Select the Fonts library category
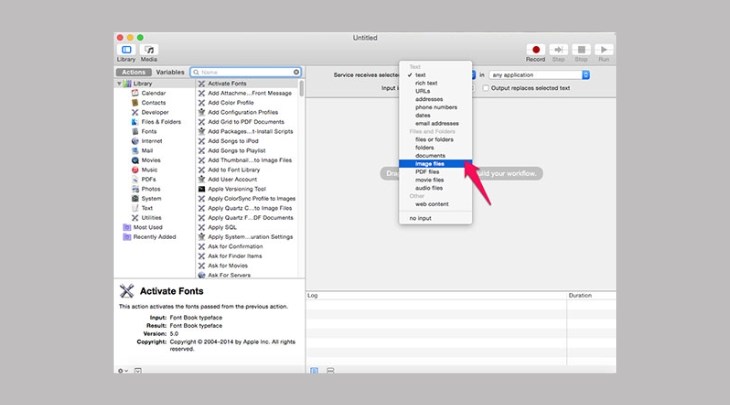The image size is (730, 405). (149, 131)
